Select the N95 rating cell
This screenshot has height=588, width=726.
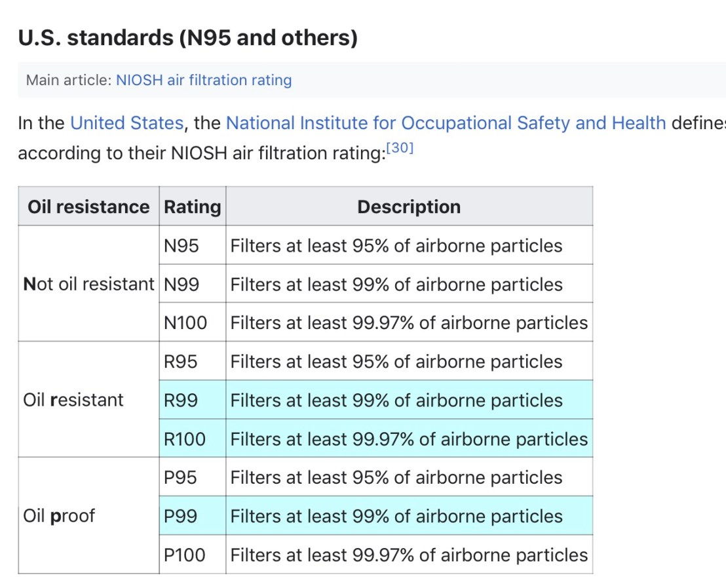181,246
